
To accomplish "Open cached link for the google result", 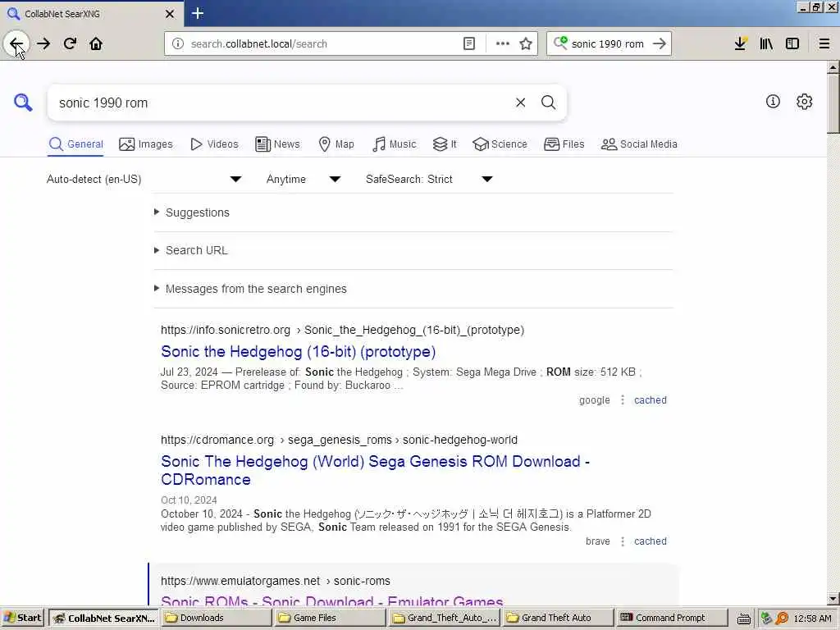I will coord(651,400).
